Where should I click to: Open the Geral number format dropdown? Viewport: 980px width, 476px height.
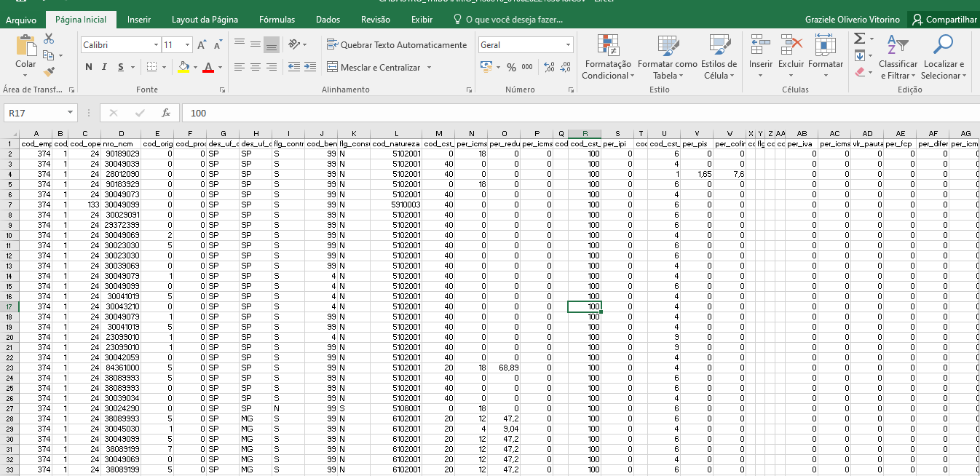pyautogui.click(x=569, y=45)
